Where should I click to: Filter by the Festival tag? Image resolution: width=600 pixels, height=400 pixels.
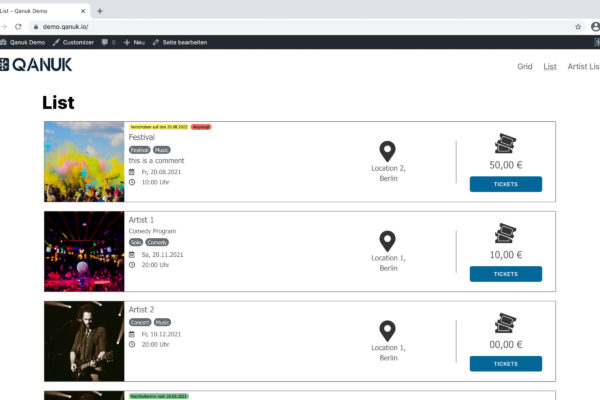click(x=140, y=150)
